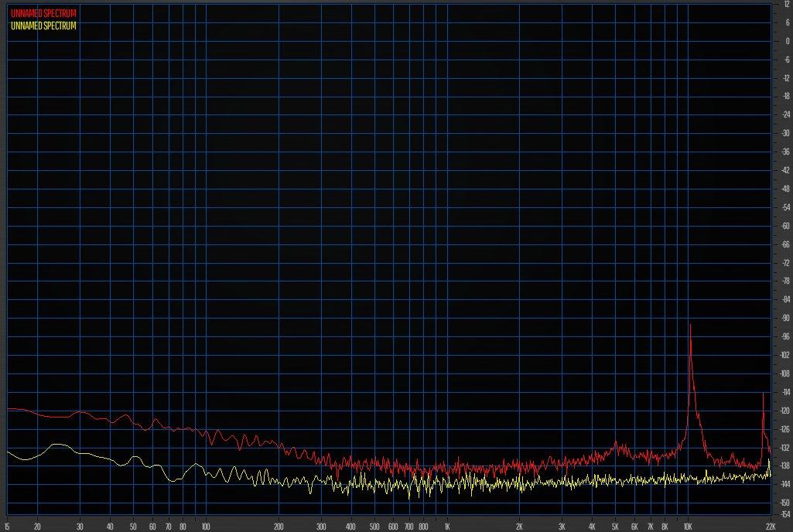Click the 50 frequency axis label
The width and height of the screenshot is (793, 532).
pos(133,527)
